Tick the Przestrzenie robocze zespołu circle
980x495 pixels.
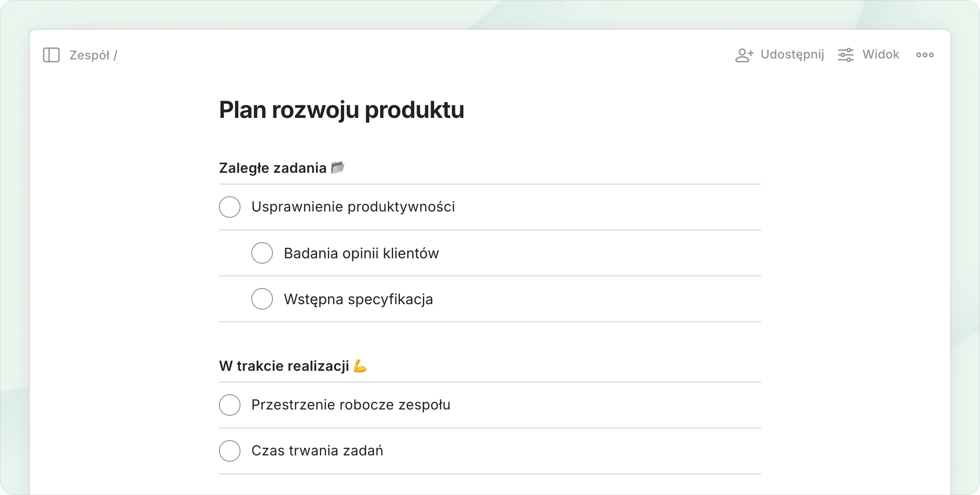[230, 405]
